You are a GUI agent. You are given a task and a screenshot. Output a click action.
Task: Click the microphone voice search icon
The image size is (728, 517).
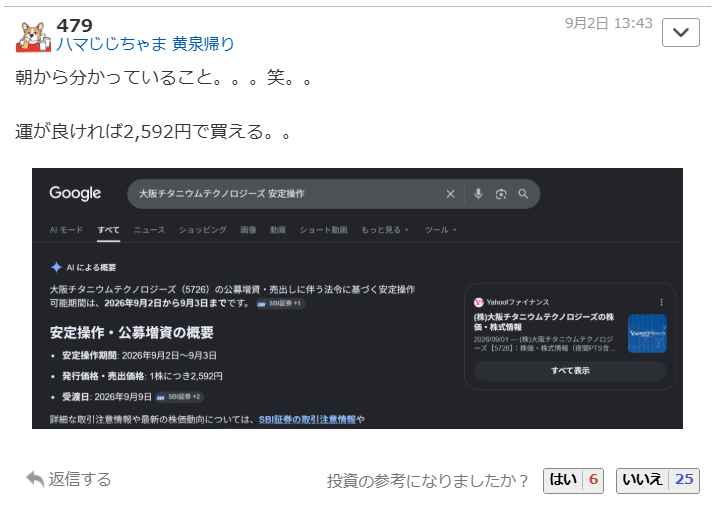(x=478, y=194)
